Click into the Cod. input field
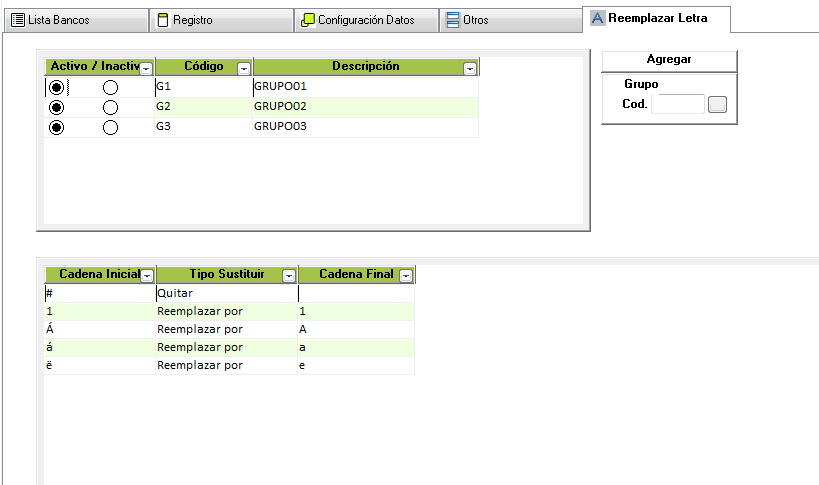The width and height of the screenshot is (819, 485). [677, 104]
